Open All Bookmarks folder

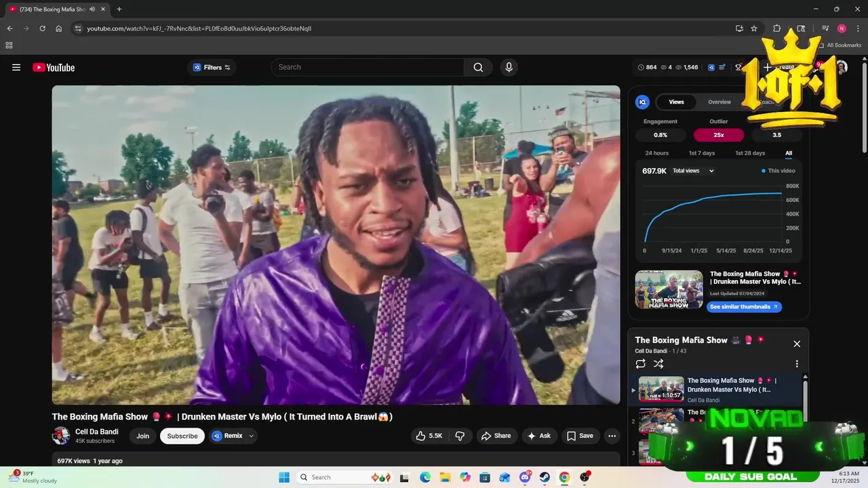840,45
